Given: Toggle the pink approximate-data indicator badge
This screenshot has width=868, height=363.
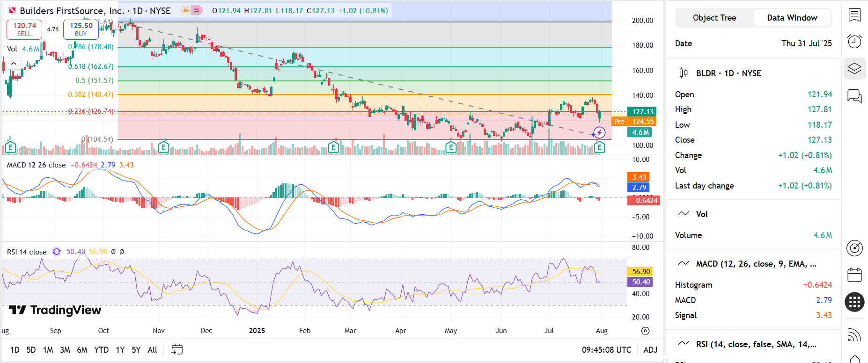Looking at the screenshot, I should coord(197,10).
